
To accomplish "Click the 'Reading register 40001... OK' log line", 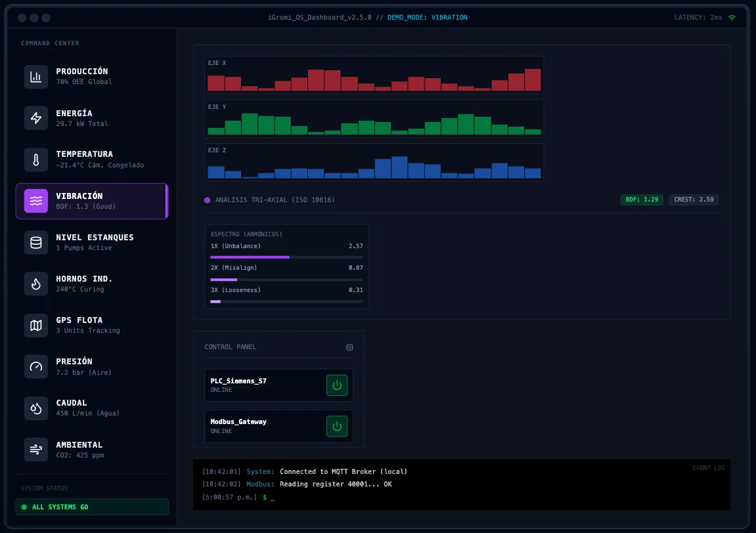I will click(x=336, y=484).
